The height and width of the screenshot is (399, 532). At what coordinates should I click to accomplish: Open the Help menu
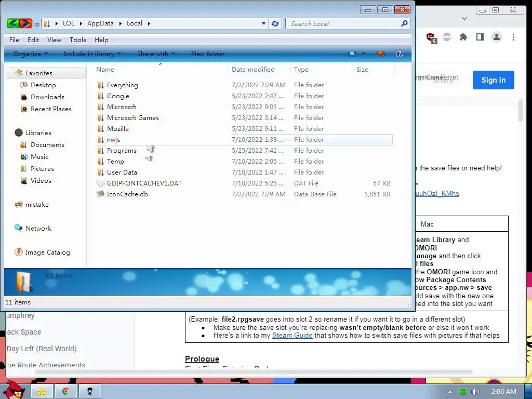pos(101,39)
